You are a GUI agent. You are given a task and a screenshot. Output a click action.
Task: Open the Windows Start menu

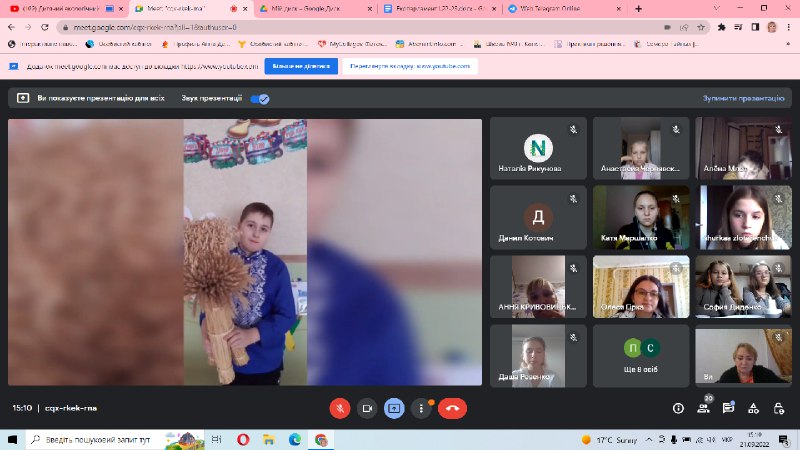click(12, 439)
